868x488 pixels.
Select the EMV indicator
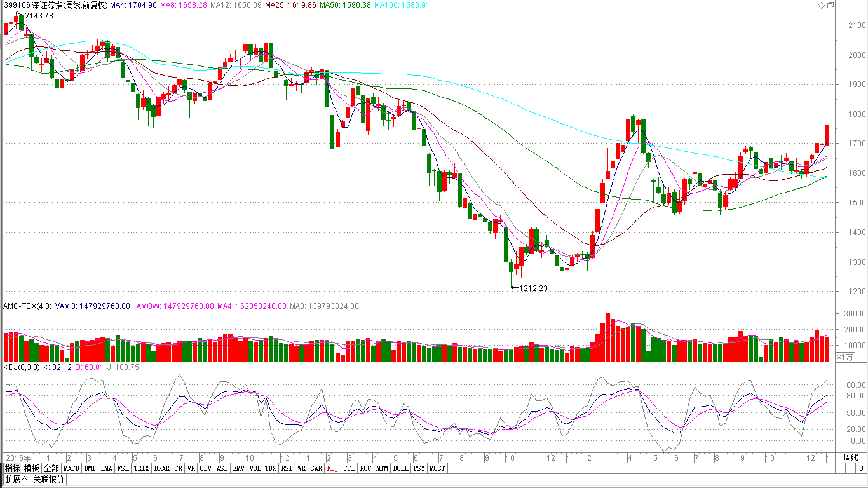(238, 468)
